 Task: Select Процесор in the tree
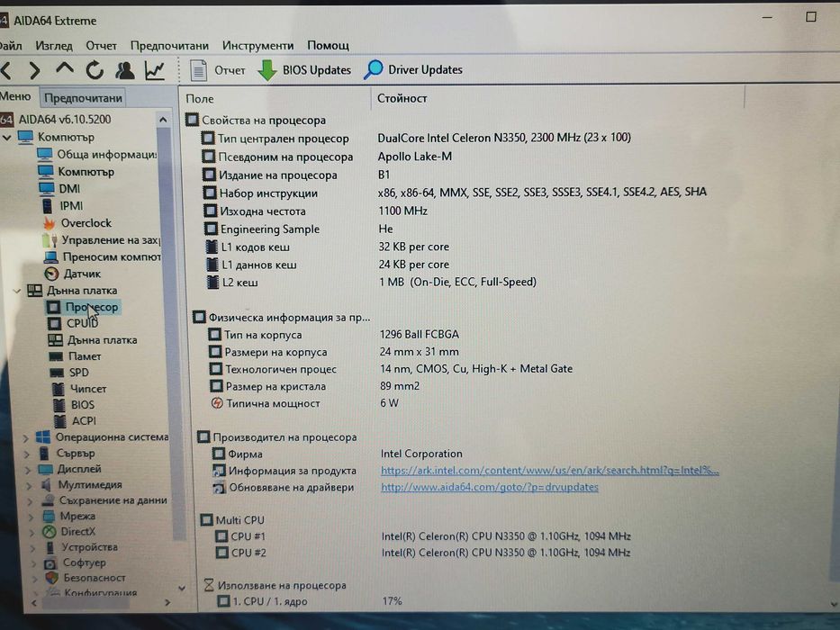click(x=91, y=307)
